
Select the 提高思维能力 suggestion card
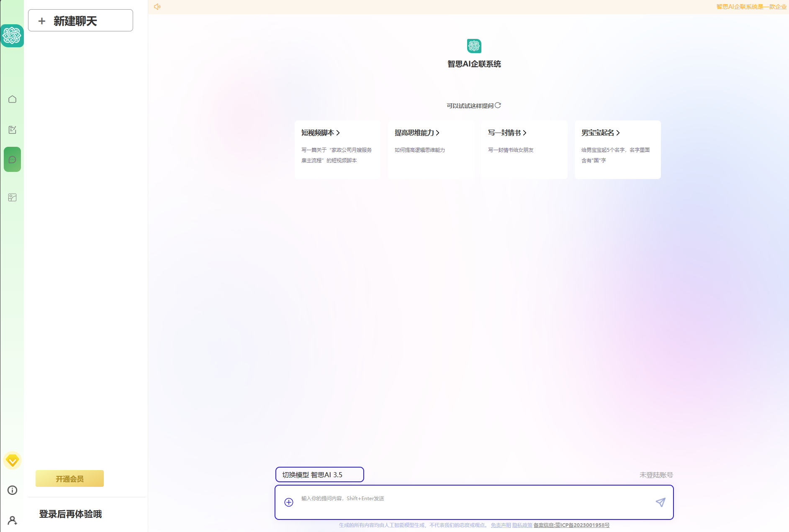coord(432,150)
